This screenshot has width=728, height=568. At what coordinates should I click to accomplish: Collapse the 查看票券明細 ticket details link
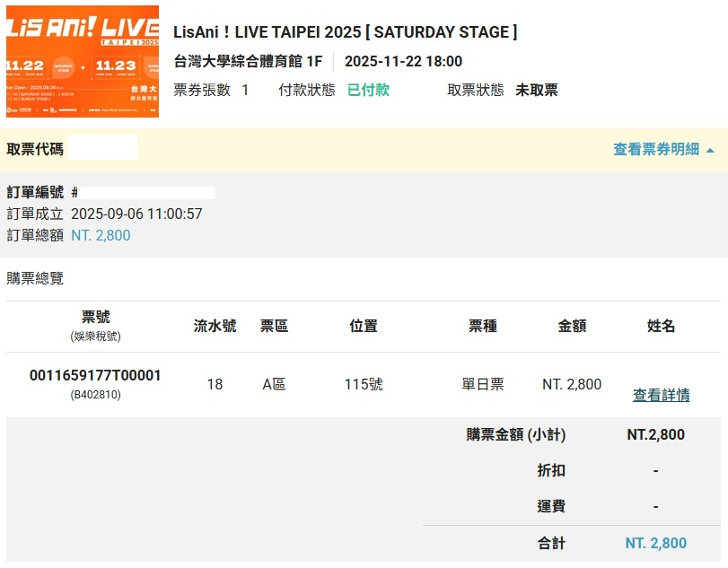pyautogui.click(x=663, y=150)
